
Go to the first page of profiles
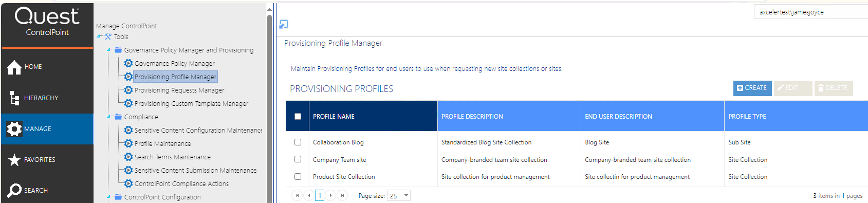297,195
